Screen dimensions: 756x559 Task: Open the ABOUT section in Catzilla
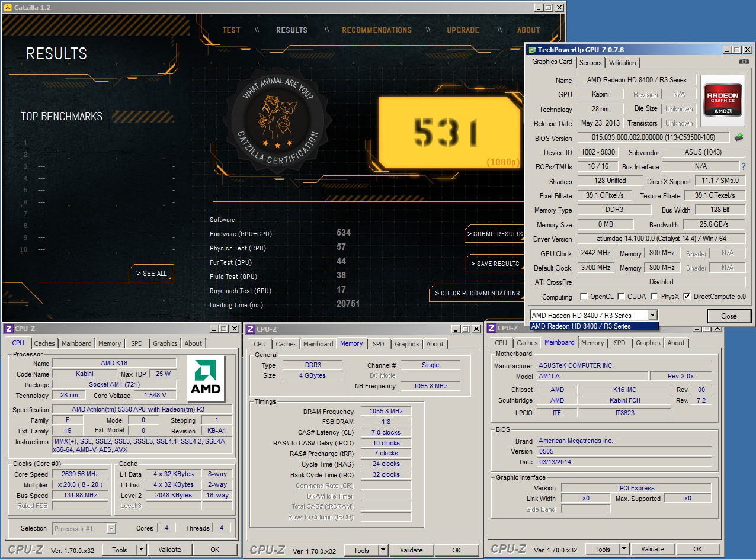[x=528, y=30]
